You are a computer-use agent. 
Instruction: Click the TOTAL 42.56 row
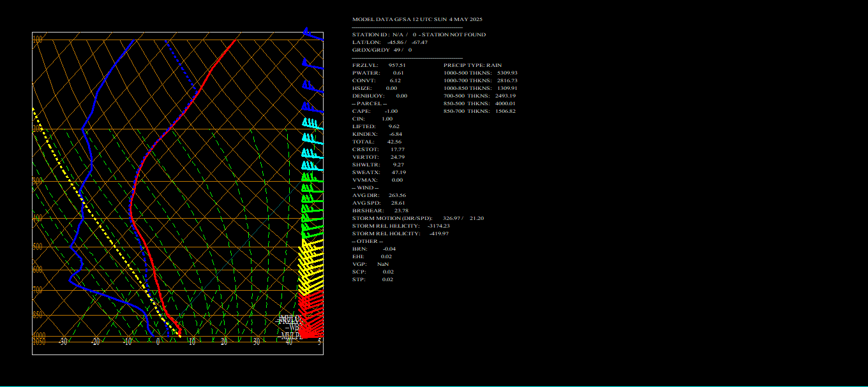click(377, 142)
